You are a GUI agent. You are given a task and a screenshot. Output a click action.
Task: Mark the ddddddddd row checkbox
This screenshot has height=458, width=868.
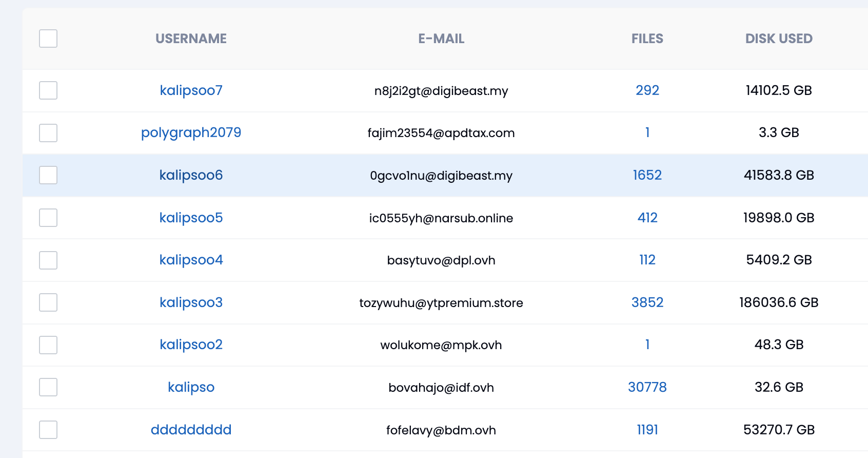click(48, 430)
